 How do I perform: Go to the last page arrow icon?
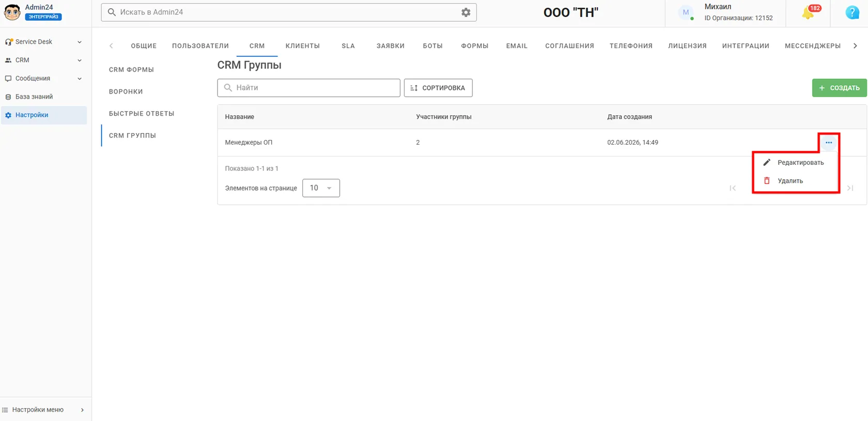[x=850, y=188]
